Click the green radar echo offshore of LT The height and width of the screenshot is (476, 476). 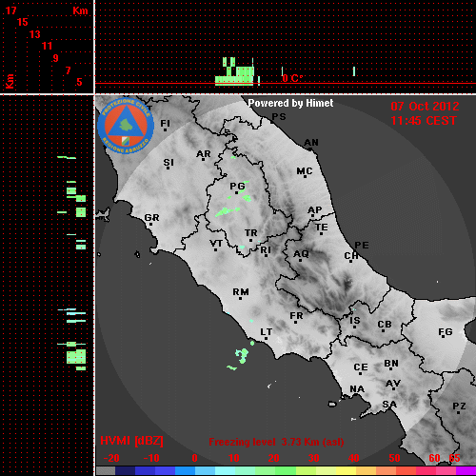pos(242,355)
